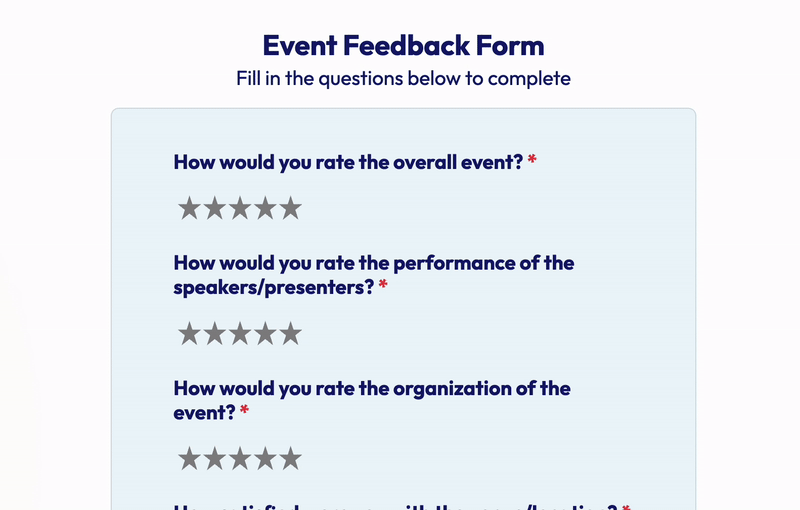800x510 pixels.
Task: Give the overall event two stars
Action: [215, 209]
